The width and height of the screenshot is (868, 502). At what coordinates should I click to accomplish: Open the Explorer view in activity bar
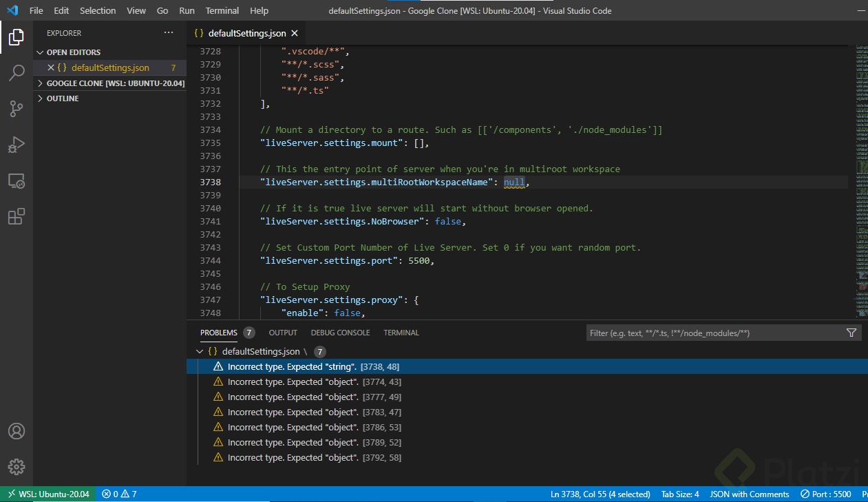(17, 36)
